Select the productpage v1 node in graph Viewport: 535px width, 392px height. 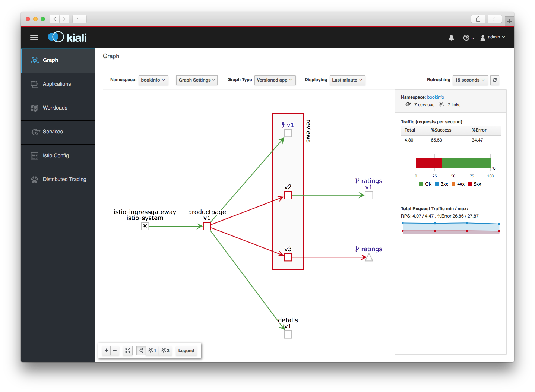click(207, 226)
